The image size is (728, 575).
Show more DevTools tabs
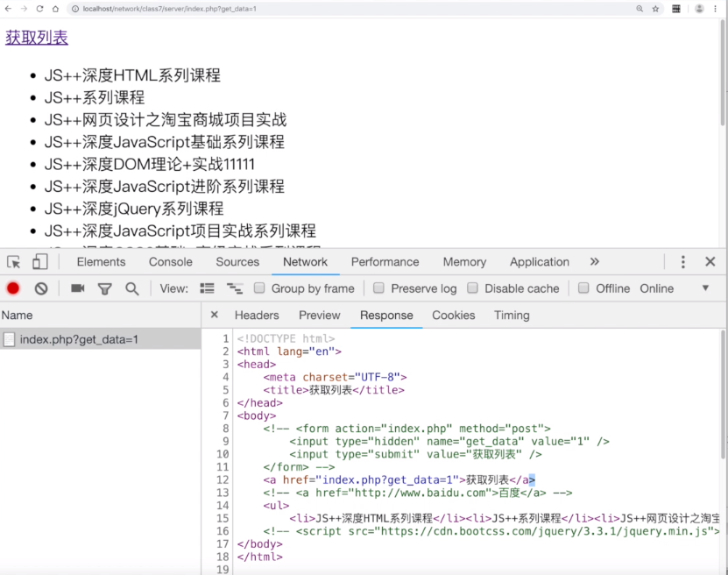595,262
